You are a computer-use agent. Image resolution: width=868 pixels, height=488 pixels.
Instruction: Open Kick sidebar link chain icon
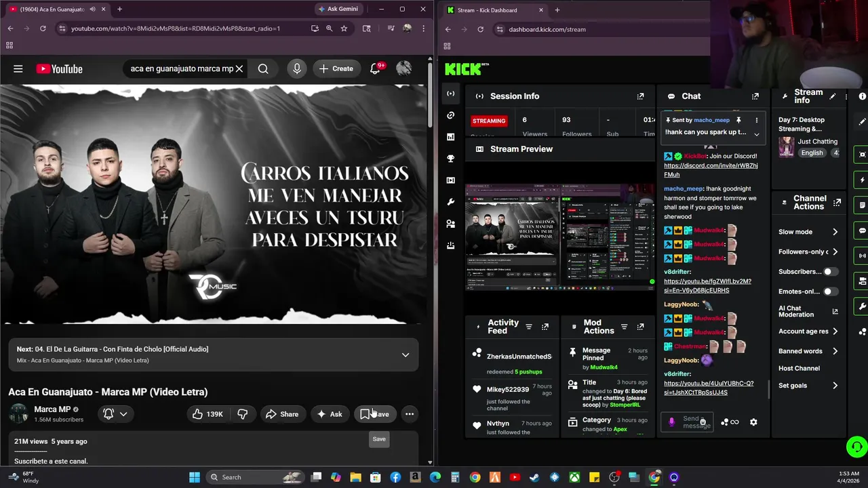click(x=450, y=115)
